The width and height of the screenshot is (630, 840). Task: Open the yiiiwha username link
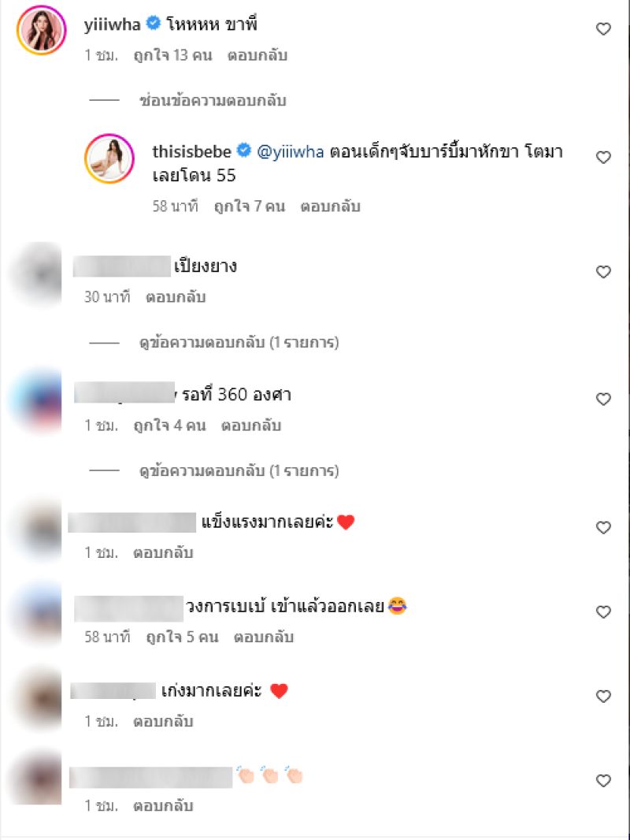click(x=113, y=24)
